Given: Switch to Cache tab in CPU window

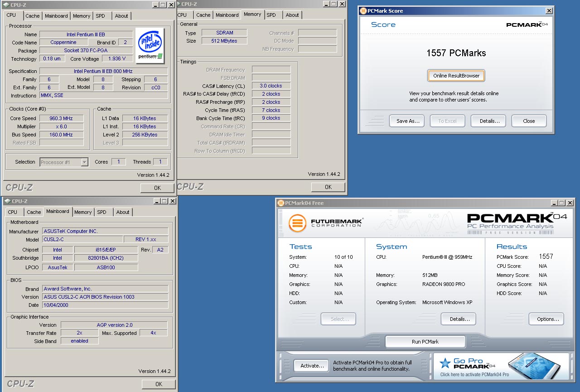Looking at the screenshot, I should 33,16.
